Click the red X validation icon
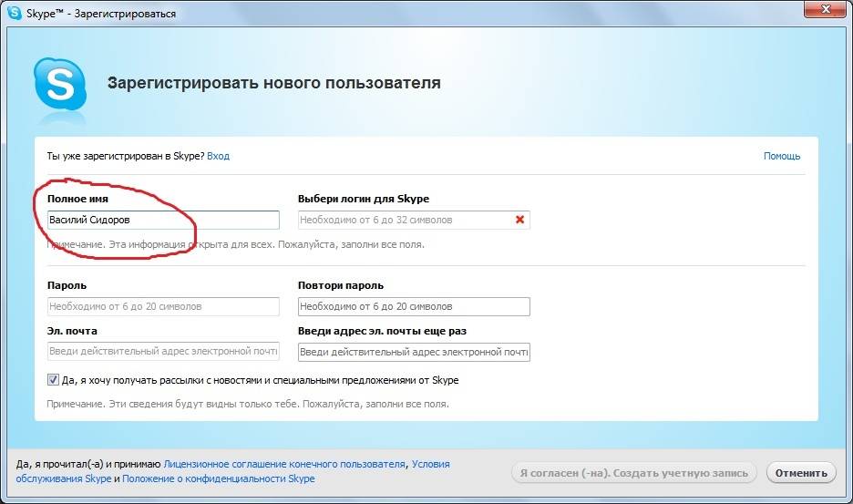Screen dimensions: 853x504 519,220
